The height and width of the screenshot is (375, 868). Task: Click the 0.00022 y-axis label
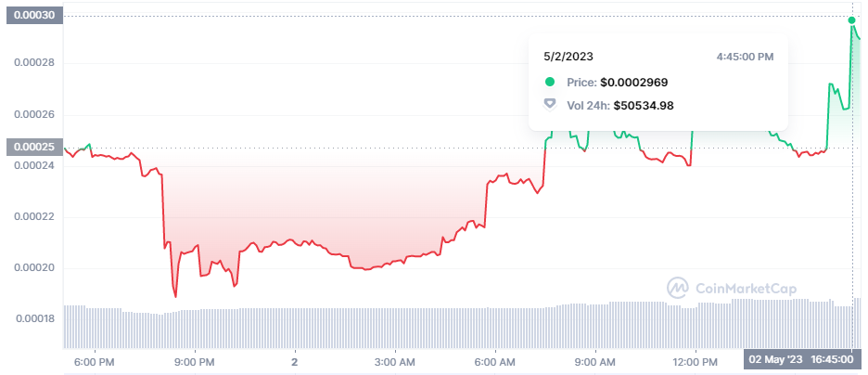pyautogui.click(x=34, y=216)
